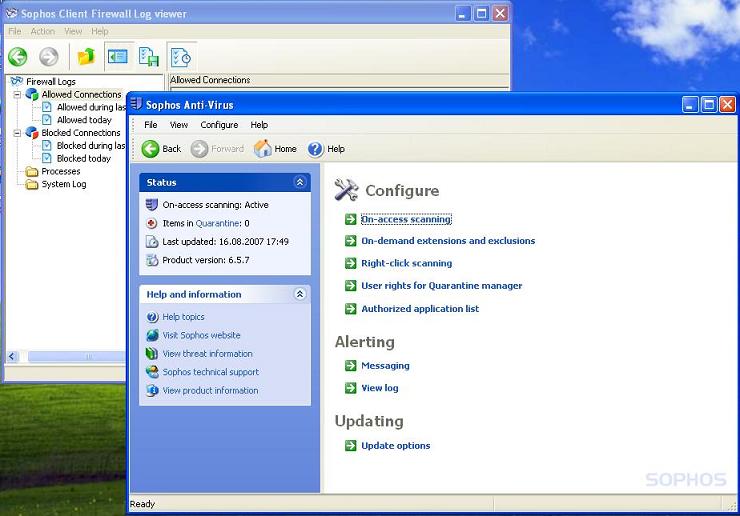Click the grey Forward arrow in Firewall Log viewer

(49, 57)
